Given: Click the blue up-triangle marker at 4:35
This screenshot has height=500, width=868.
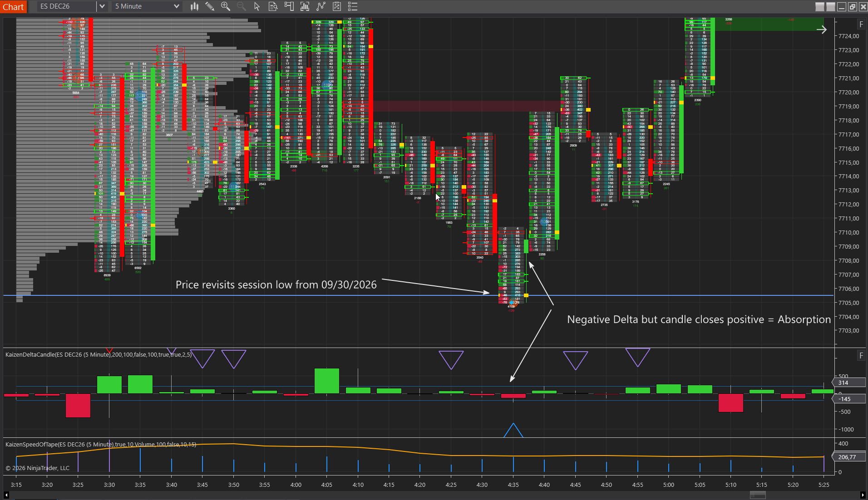Looking at the screenshot, I should click(x=513, y=430).
